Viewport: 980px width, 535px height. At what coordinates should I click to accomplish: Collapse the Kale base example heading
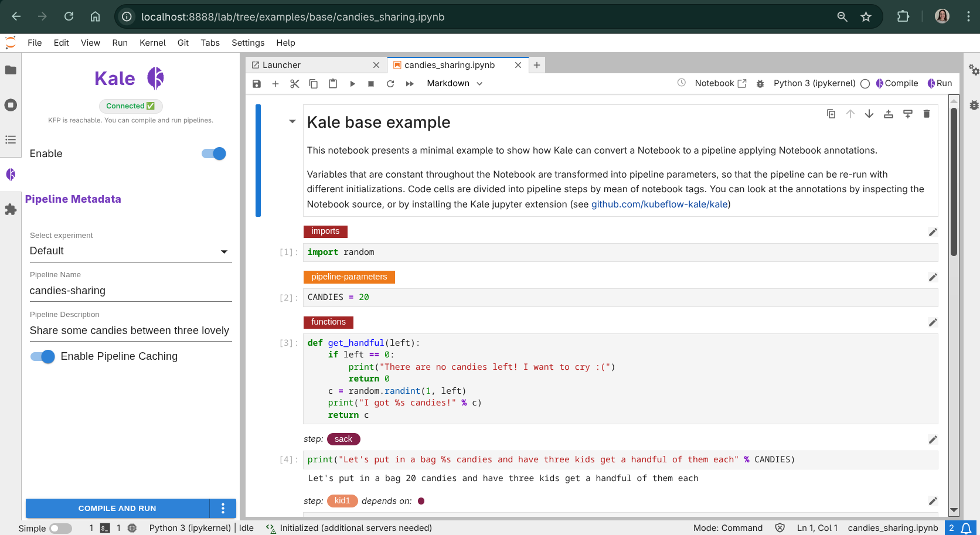click(x=292, y=122)
